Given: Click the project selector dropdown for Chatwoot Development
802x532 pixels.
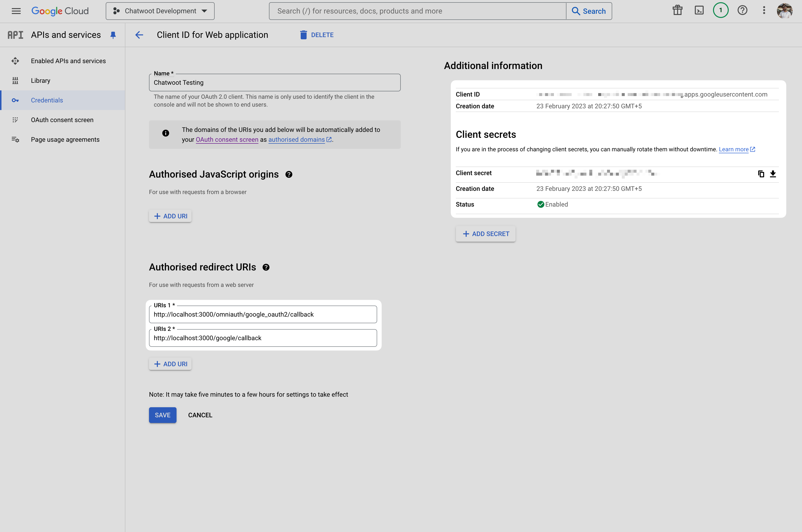Looking at the screenshot, I should coord(160,11).
